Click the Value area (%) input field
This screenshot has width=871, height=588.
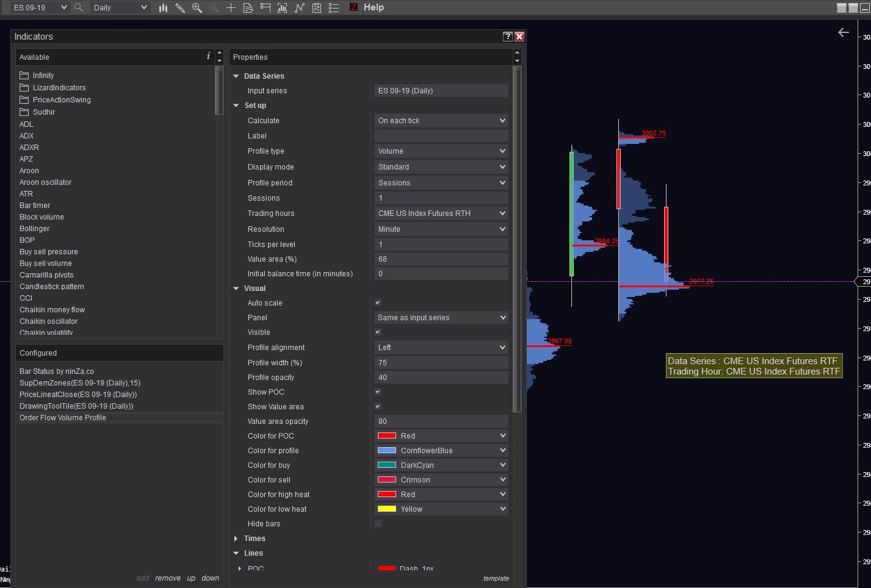click(x=441, y=259)
